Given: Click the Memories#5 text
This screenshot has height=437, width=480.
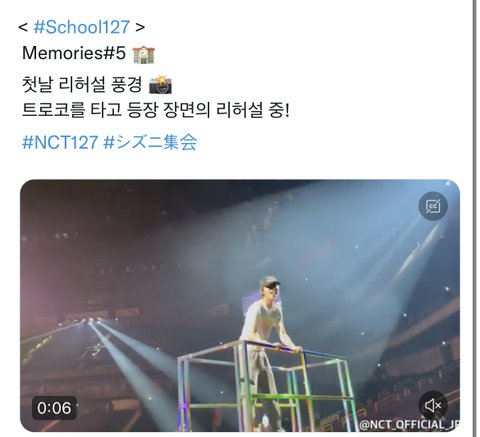Looking at the screenshot, I should tap(74, 53).
